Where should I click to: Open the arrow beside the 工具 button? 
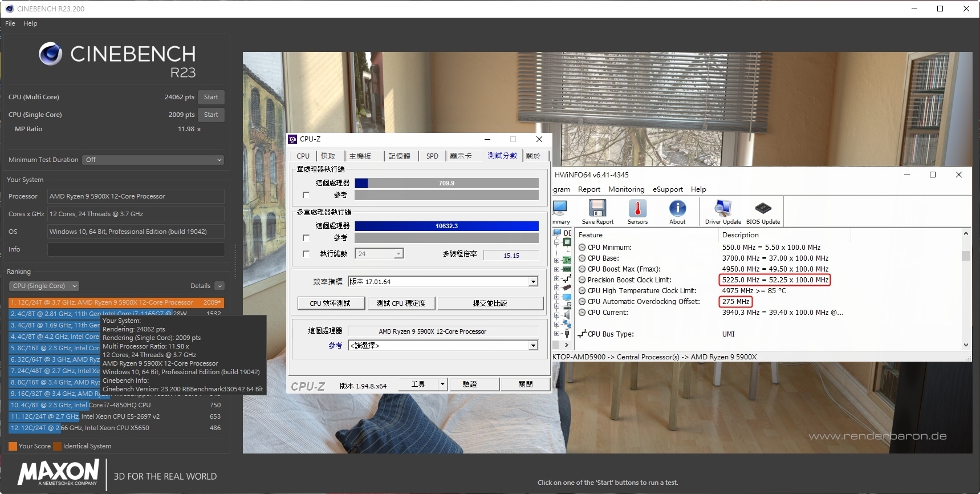[x=443, y=384]
